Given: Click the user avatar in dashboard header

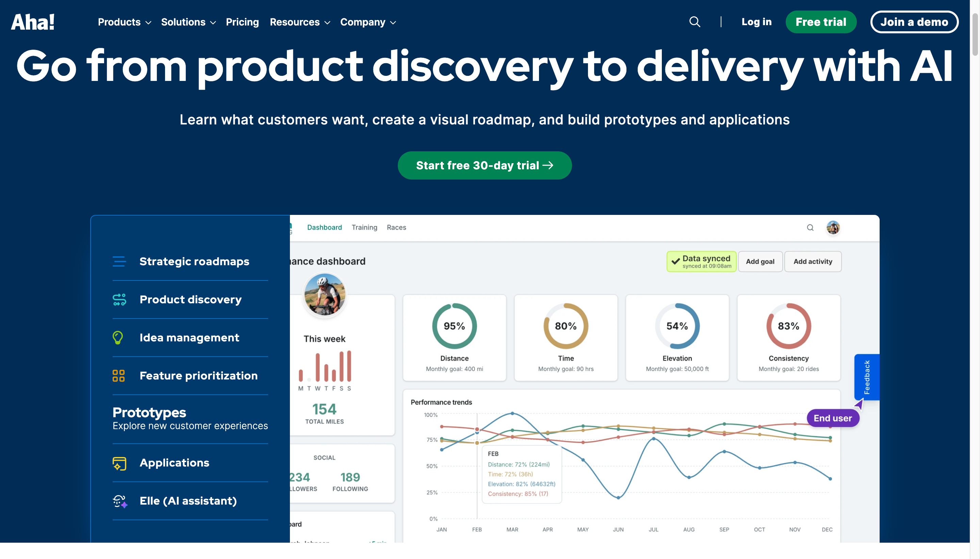Looking at the screenshot, I should [833, 228].
